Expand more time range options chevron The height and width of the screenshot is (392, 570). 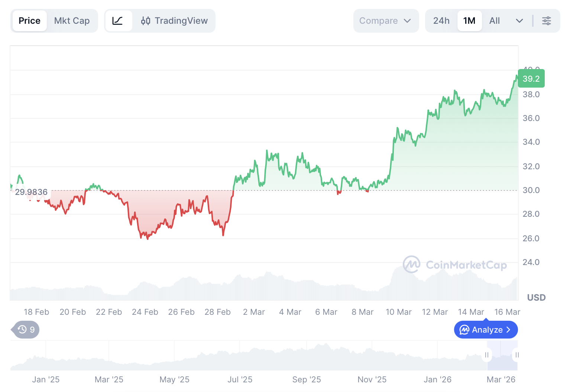(519, 21)
